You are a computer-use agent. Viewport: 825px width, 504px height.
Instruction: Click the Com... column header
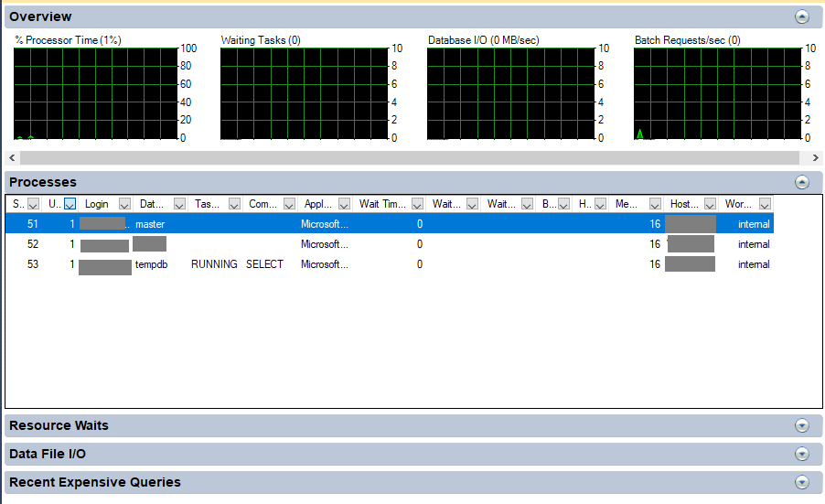pyautogui.click(x=262, y=204)
